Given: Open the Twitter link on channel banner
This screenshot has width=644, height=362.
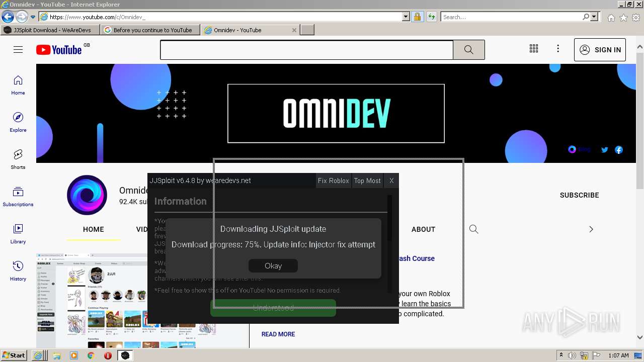Looking at the screenshot, I should 605,150.
